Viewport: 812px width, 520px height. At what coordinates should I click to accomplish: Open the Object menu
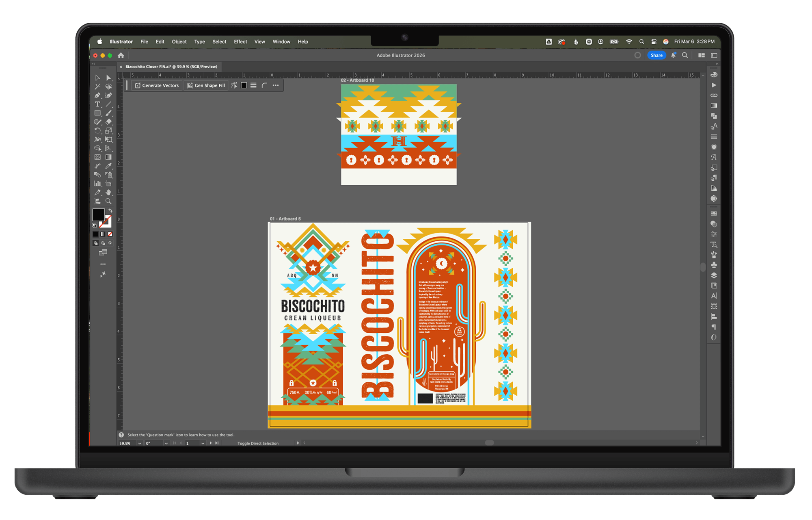[x=179, y=41]
